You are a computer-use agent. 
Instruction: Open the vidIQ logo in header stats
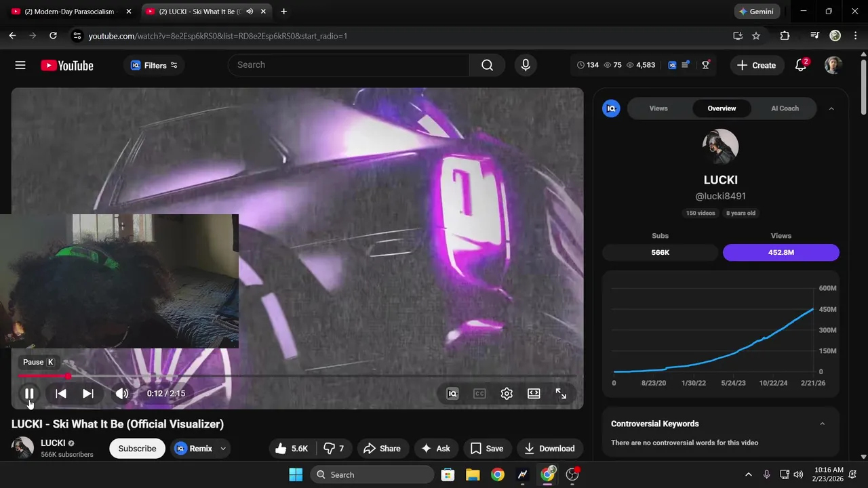coord(672,65)
